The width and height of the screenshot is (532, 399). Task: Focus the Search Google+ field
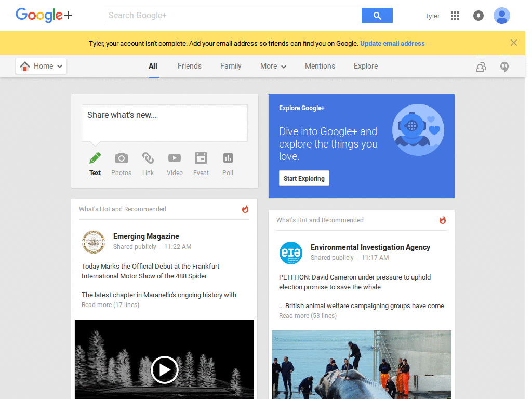pos(233,16)
